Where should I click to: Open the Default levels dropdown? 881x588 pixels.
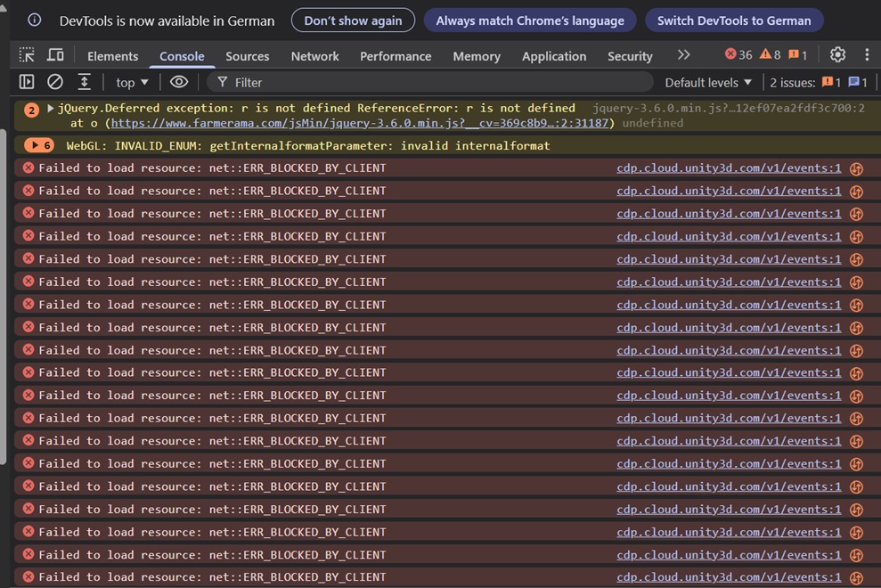pyautogui.click(x=708, y=83)
